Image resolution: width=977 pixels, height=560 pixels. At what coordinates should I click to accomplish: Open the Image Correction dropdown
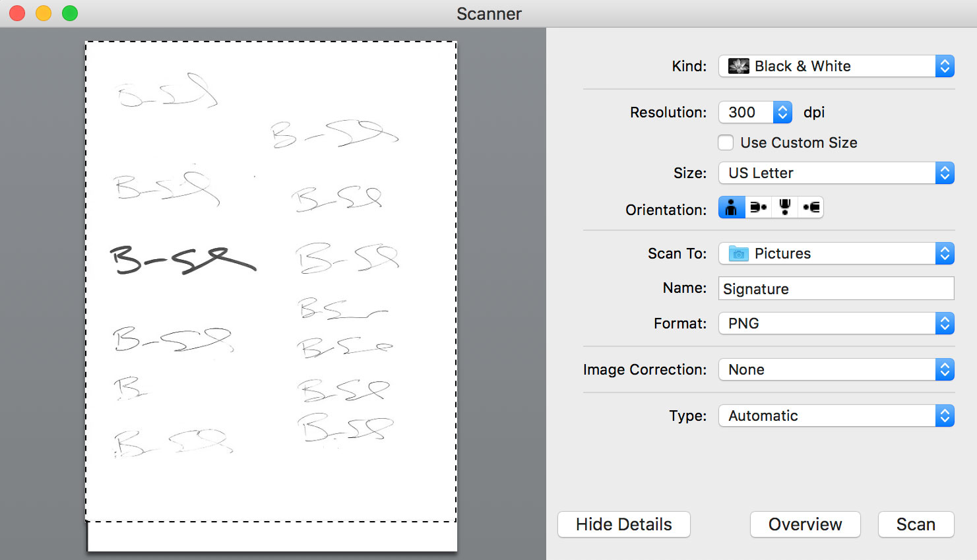point(836,369)
